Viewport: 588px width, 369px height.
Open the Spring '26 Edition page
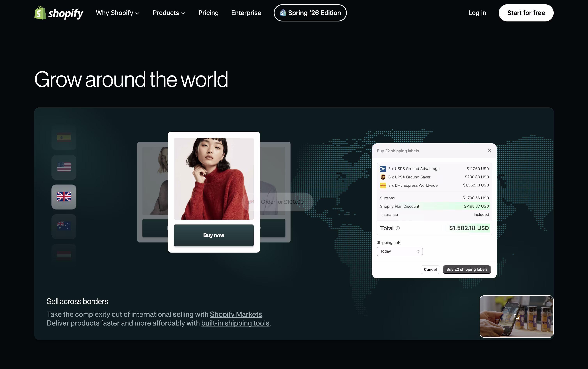pyautogui.click(x=310, y=13)
